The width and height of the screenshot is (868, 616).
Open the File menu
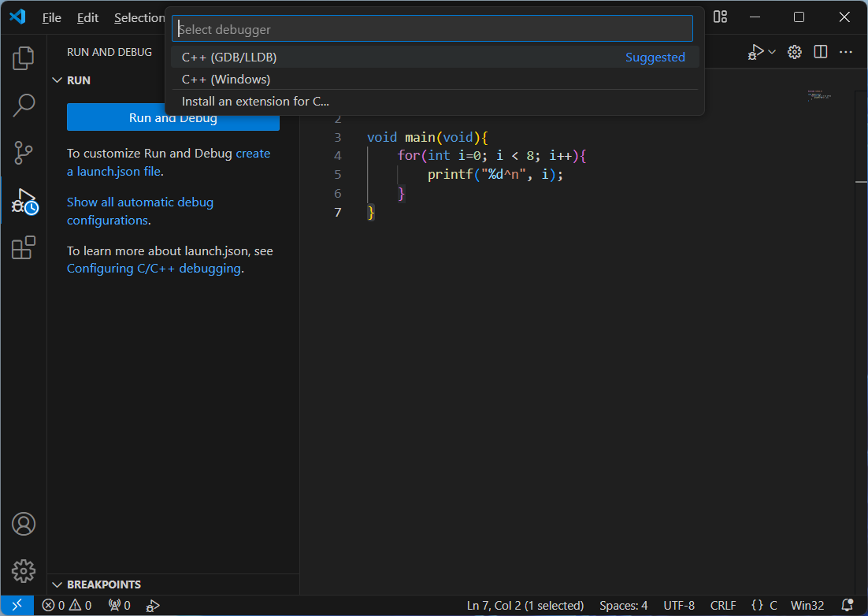point(52,17)
